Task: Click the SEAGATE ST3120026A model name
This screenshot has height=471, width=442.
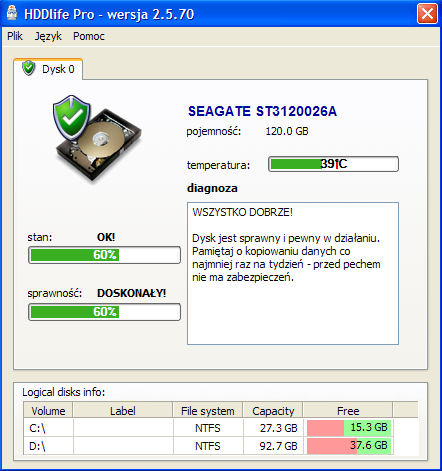Action: click(262, 111)
